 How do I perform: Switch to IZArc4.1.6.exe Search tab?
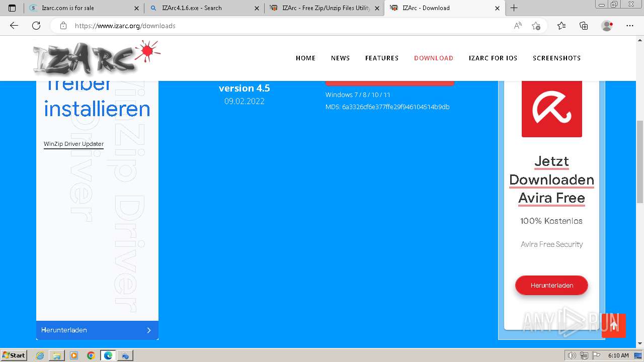204,8
